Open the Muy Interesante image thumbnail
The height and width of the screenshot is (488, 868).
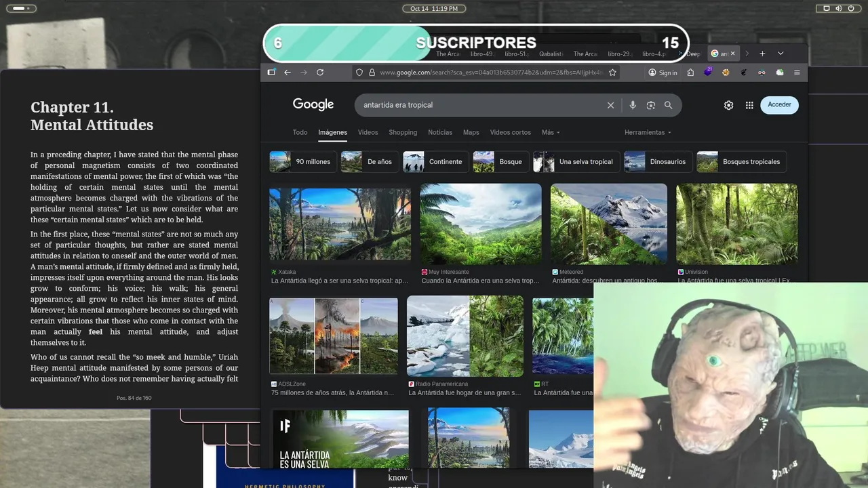point(481,224)
